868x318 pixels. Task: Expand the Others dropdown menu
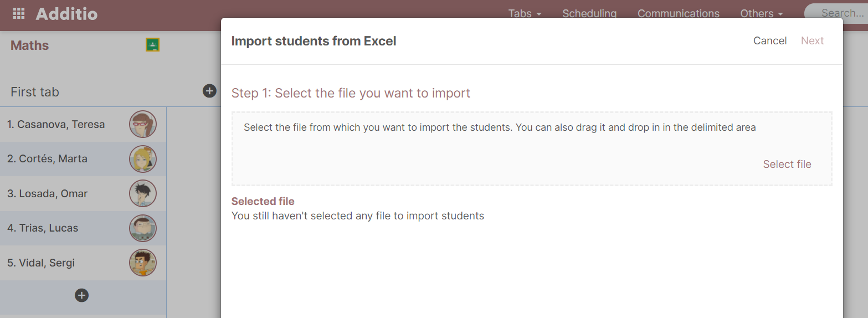click(761, 13)
